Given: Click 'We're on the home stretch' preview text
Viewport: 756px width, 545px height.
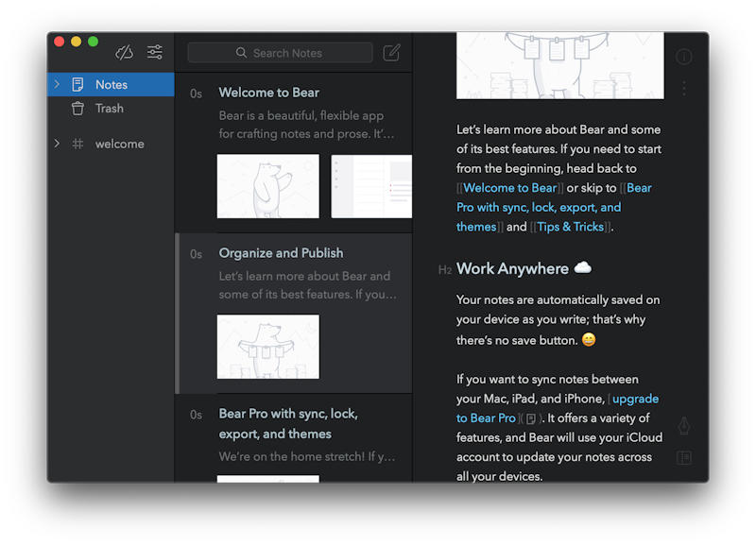Looking at the screenshot, I should click(x=306, y=457).
